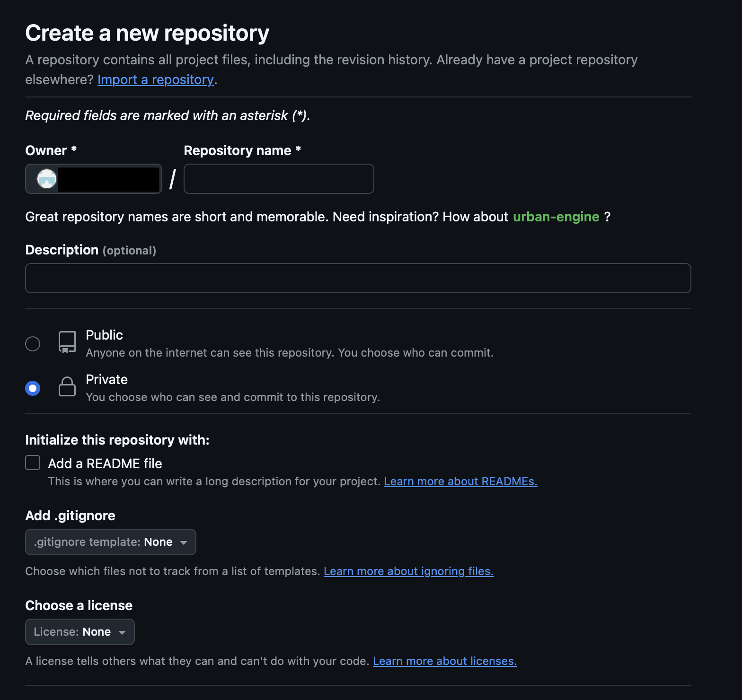Click the Add a README file label
742x700 pixels.
[105, 464]
